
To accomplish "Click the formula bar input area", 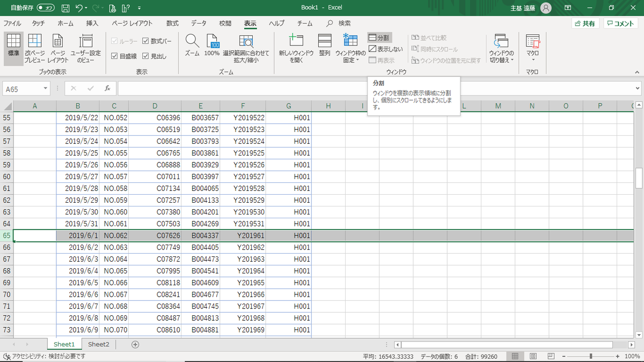I will pyautogui.click(x=375, y=88).
